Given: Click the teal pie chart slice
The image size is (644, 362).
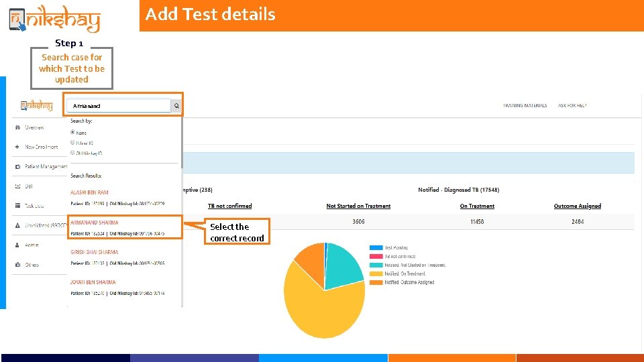Looking at the screenshot, I should [344, 267].
